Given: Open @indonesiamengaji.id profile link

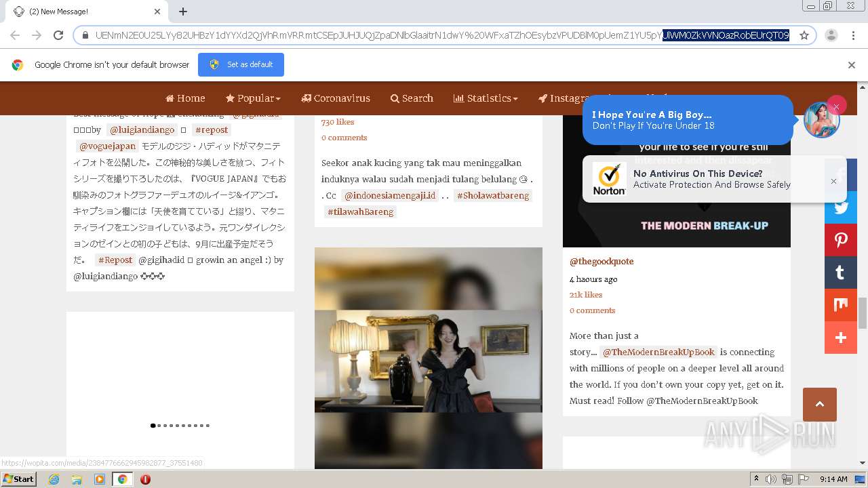Looking at the screenshot, I should (x=390, y=195).
